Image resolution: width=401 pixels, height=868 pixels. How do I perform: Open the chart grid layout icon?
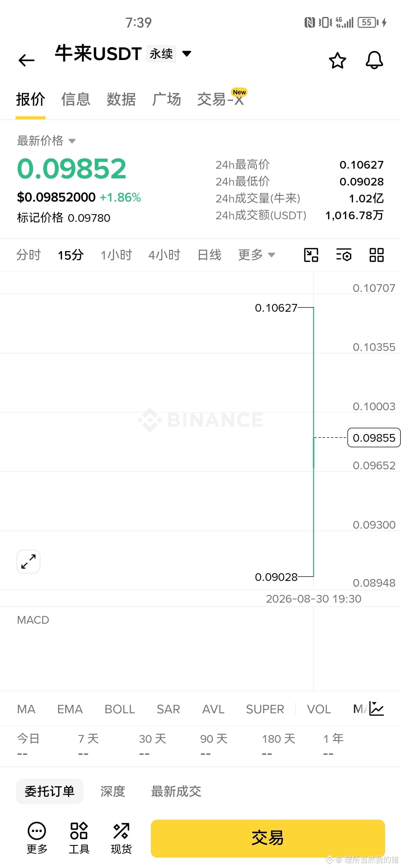click(x=376, y=255)
